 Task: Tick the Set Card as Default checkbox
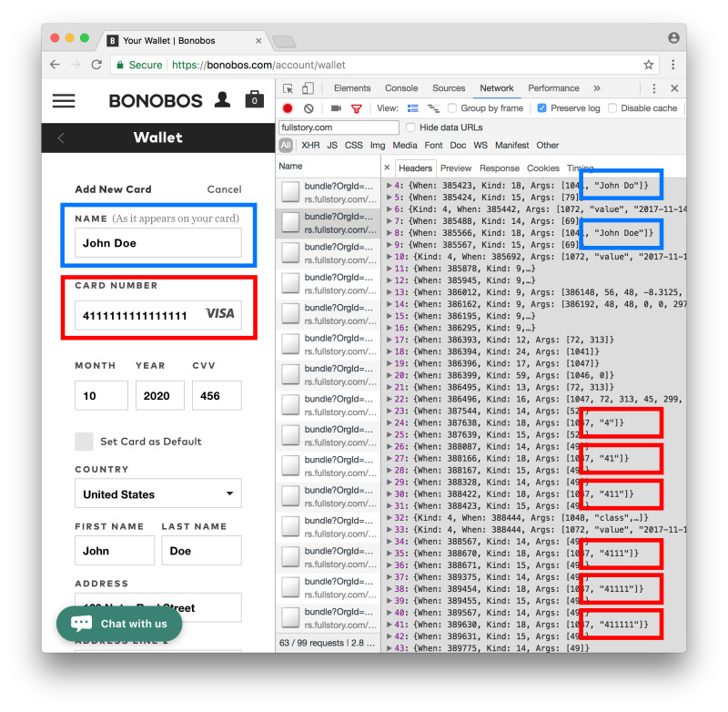(84, 442)
